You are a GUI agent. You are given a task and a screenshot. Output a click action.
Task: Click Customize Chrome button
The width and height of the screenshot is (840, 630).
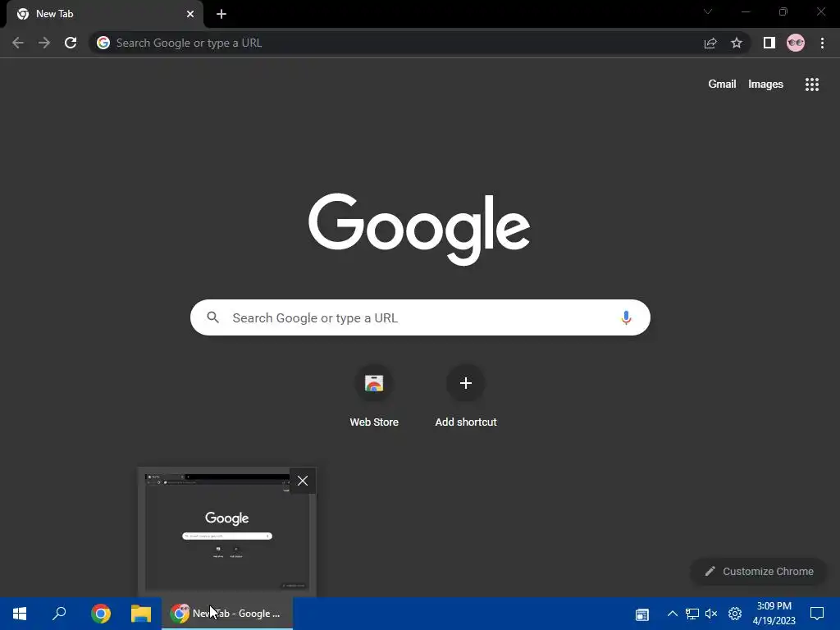coord(759,572)
